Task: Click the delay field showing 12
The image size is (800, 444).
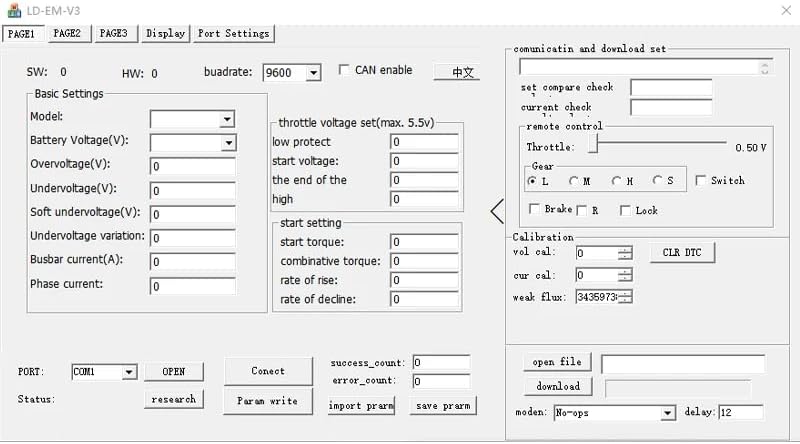Action: coord(741,412)
